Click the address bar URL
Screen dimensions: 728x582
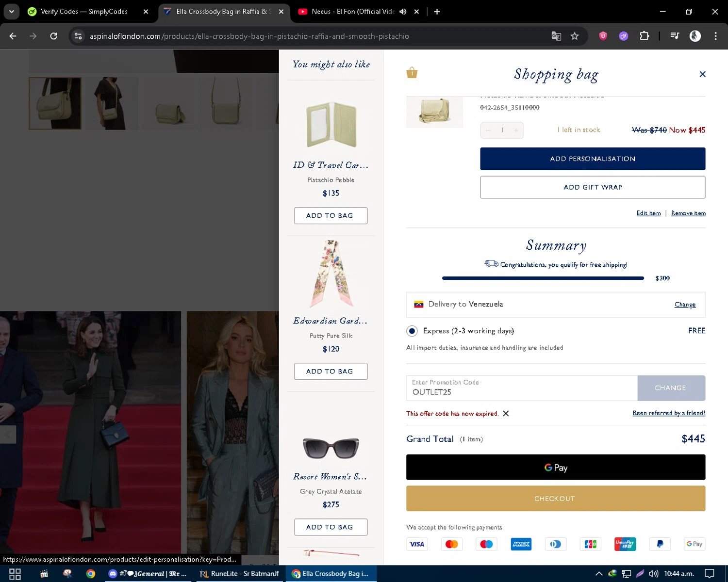click(x=249, y=36)
